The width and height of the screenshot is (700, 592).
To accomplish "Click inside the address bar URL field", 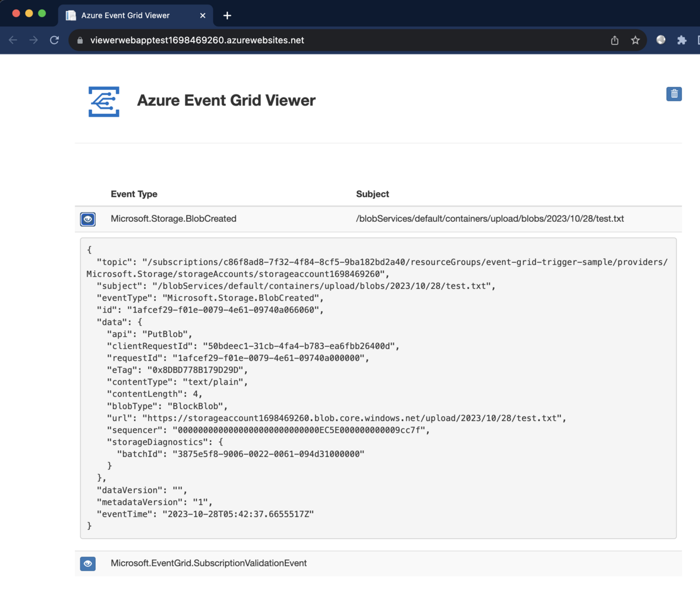I will [x=233, y=40].
